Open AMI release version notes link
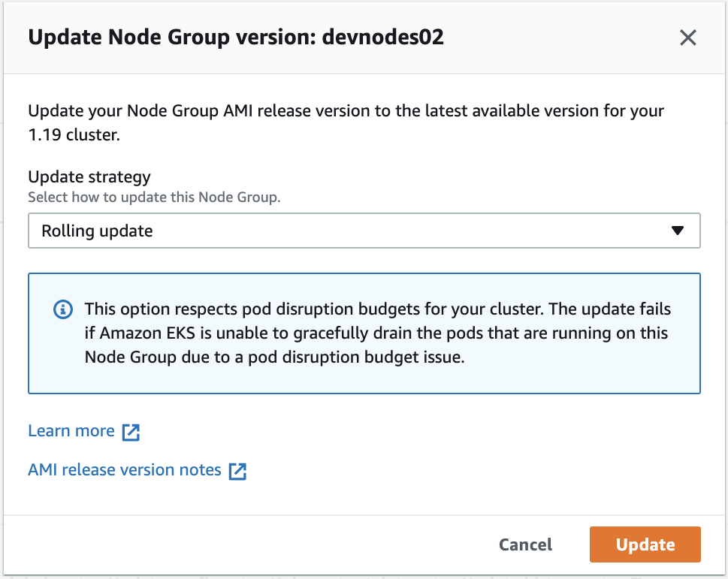Viewport: 728px width, 579px height. pyautogui.click(x=125, y=470)
